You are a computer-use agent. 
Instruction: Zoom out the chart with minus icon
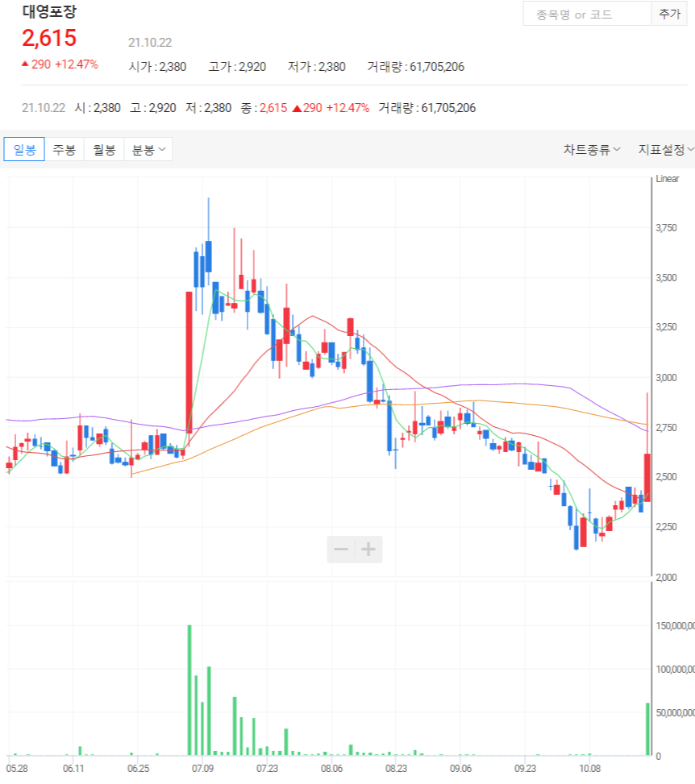341,550
